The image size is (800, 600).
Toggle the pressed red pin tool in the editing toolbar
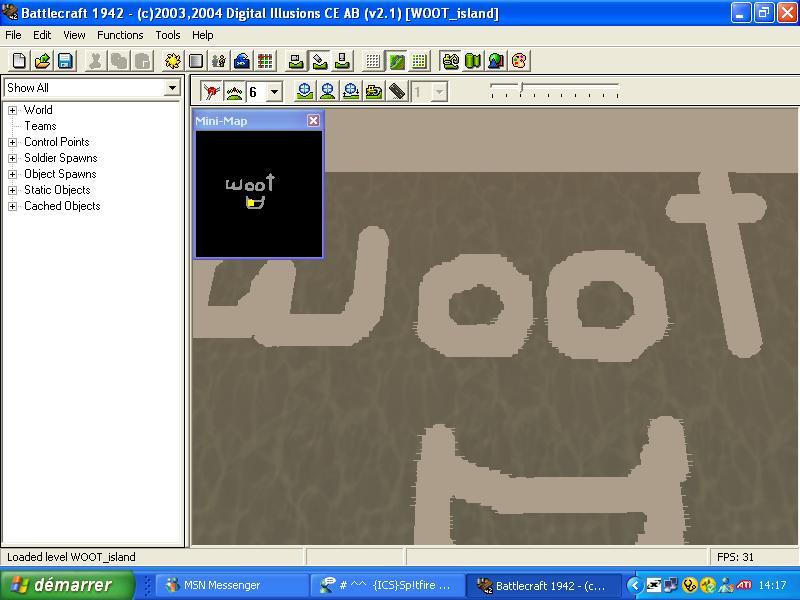tap(211, 92)
